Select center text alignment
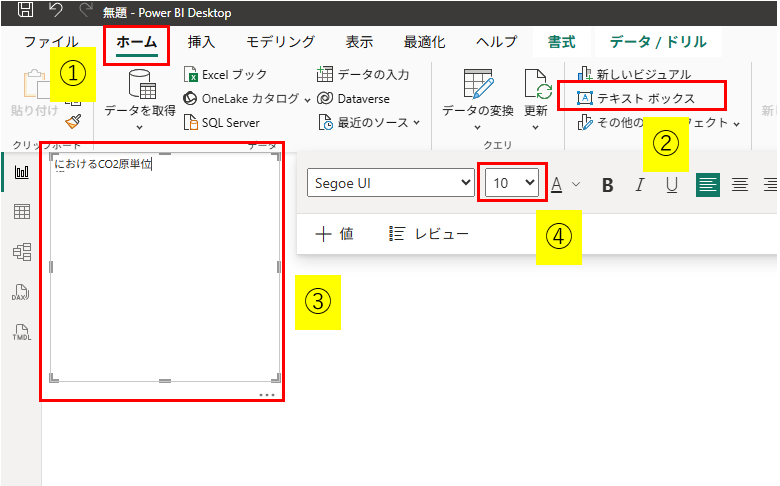The width and height of the screenshot is (780, 486). [740, 185]
